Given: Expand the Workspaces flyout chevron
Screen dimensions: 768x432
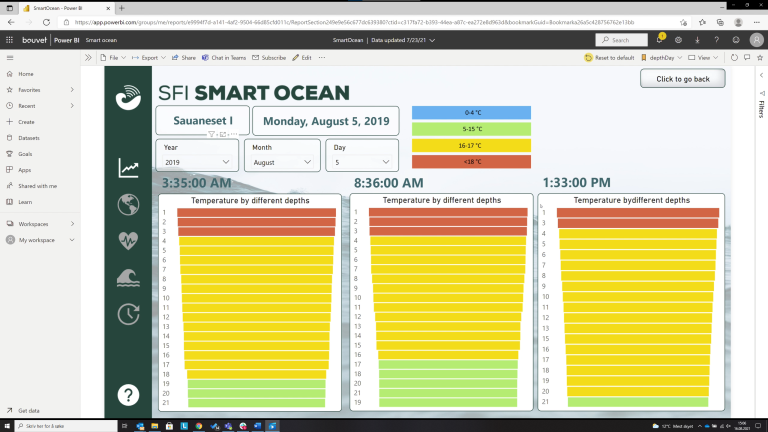Looking at the screenshot, I should pyautogui.click(x=72, y=224).
